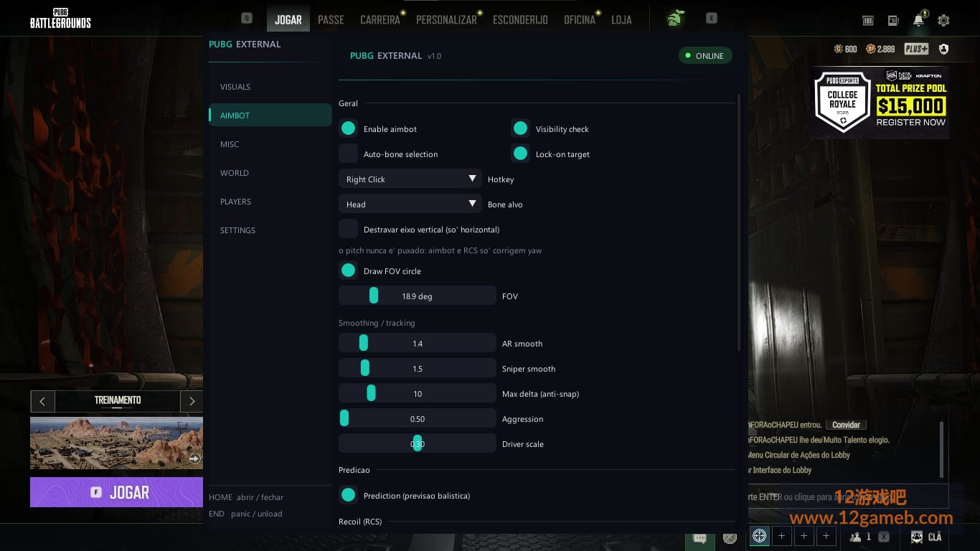Select the crosshair slot icon in the bottom bar
Screen dimensions: 980x551
point(760,536)
